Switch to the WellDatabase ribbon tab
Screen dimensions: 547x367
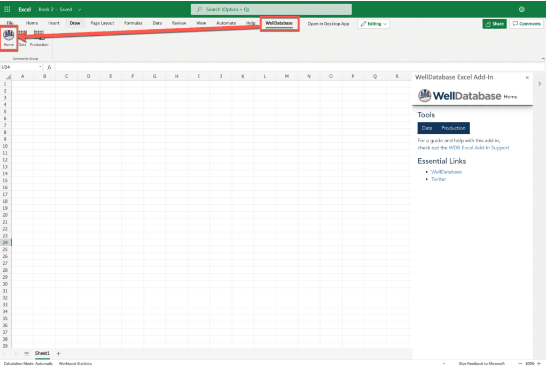[279, 23]
